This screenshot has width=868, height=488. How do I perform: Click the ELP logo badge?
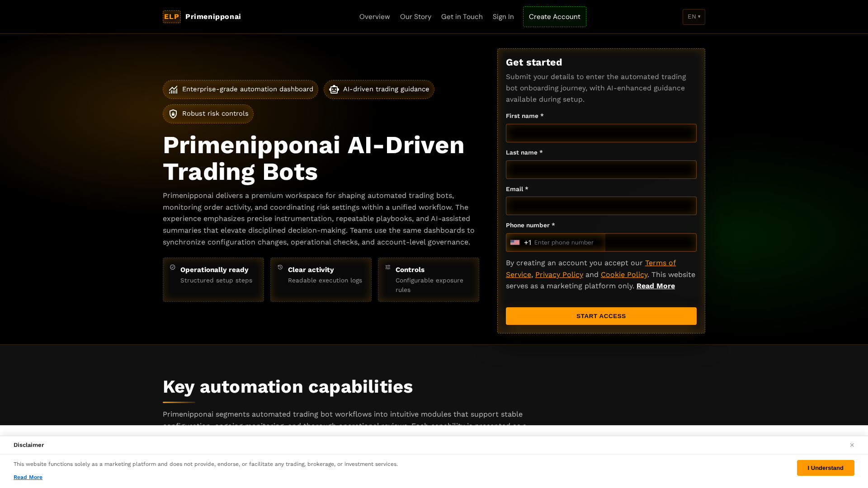(x=171, y=17)
